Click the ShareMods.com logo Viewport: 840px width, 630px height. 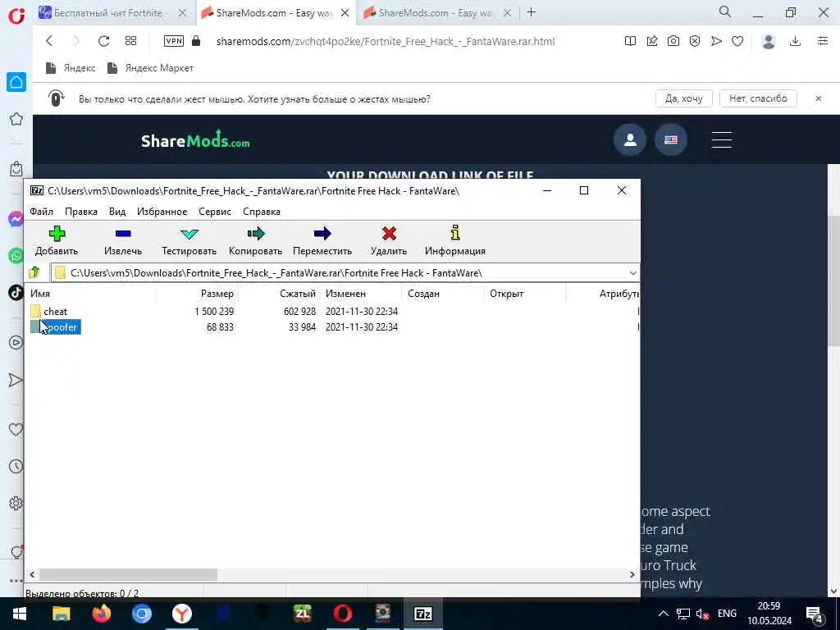(x=195, y=139)
